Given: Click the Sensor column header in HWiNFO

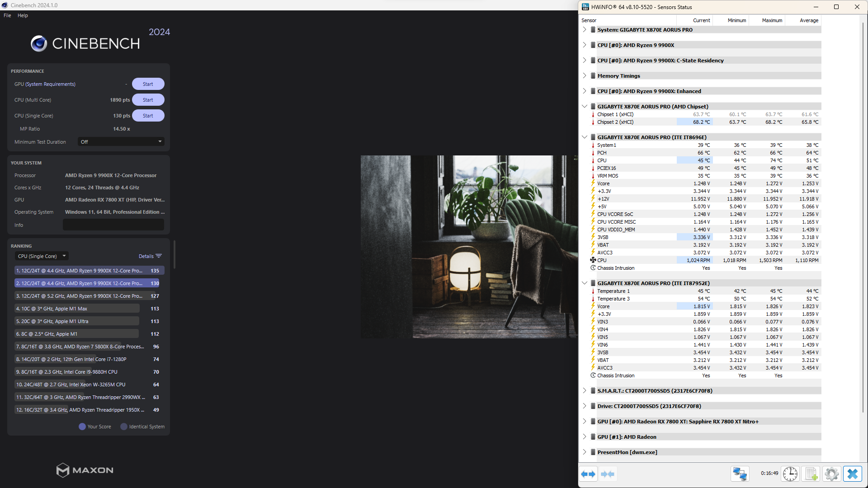Looking at the screenshot, I should (627, 20).
